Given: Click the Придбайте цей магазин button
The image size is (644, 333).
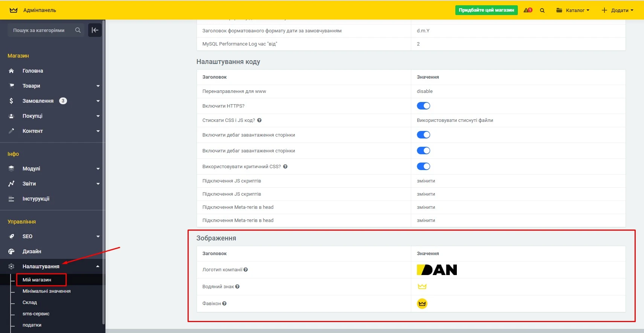Looking at the screenshot, I should coord(486,10).
